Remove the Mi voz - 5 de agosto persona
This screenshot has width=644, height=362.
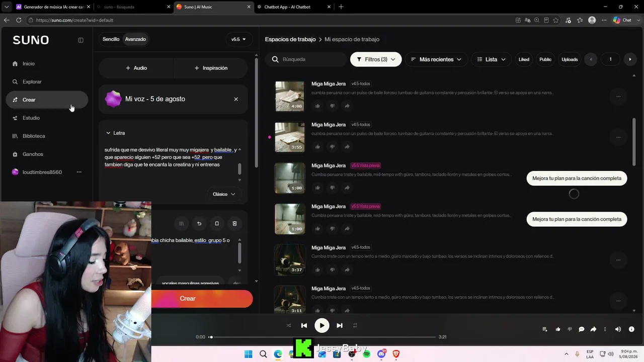pos(236,99)
